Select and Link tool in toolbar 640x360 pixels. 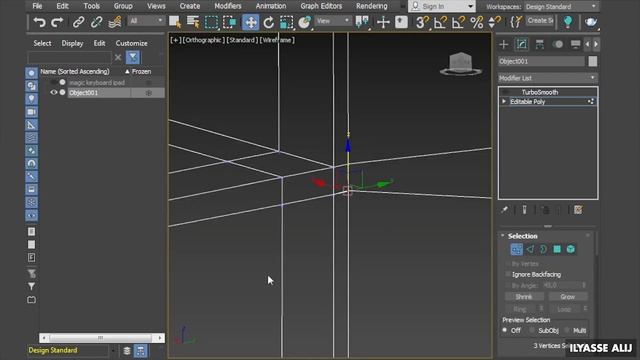(x=78, y=22)
